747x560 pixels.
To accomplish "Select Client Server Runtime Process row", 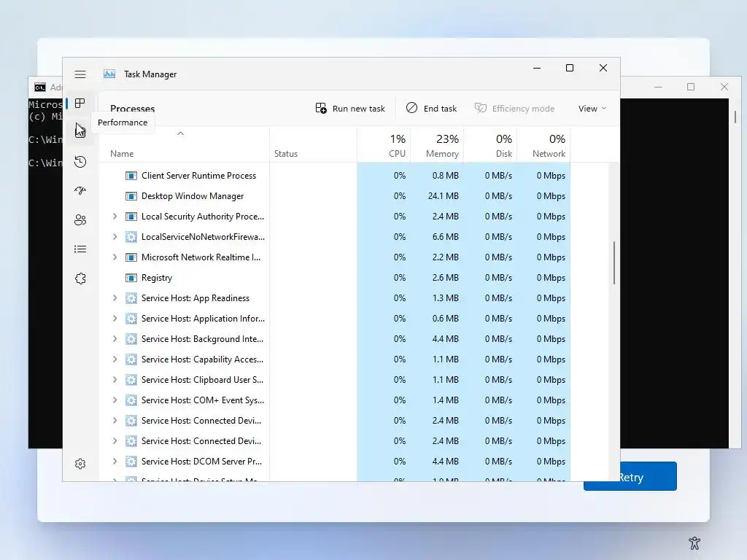I will (334, 176).
